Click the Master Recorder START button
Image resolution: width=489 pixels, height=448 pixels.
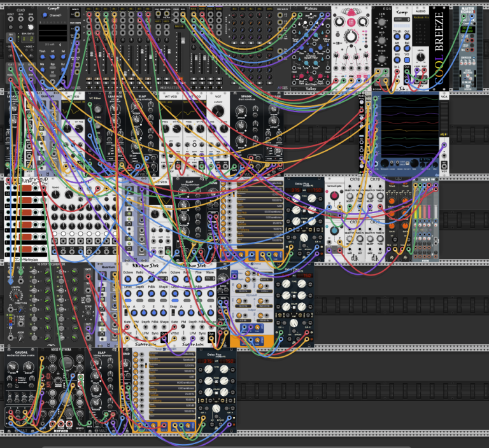(472, 36)
